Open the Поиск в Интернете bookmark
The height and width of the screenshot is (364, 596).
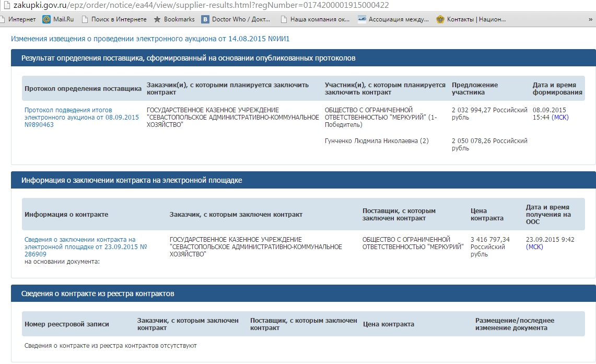click(113, 19)
